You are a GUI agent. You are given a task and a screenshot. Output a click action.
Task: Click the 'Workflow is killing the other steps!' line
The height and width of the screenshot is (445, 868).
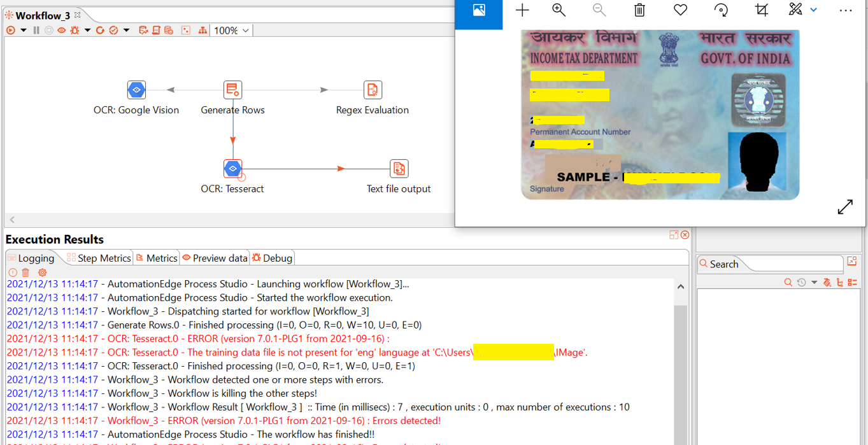click(162, 393)
